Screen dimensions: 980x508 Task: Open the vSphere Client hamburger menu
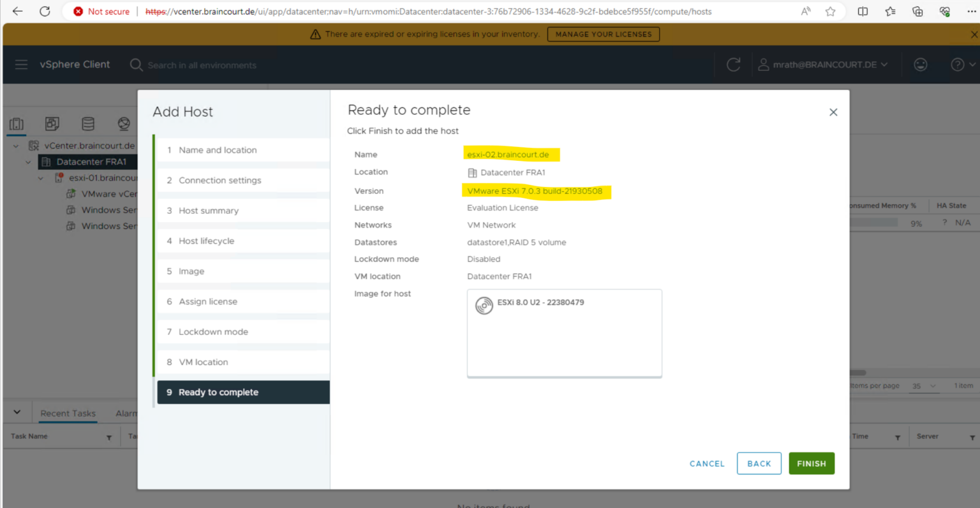pos(21,64)
